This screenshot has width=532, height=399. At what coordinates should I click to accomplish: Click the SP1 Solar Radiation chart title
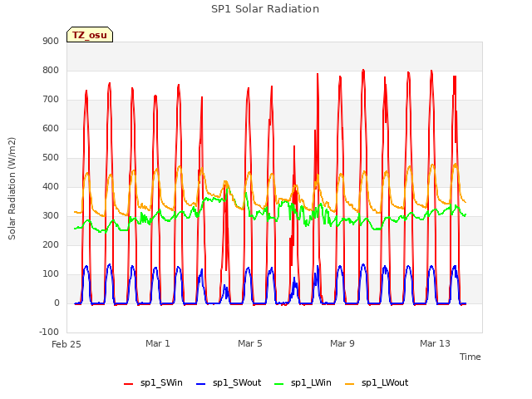pos(265,9)
